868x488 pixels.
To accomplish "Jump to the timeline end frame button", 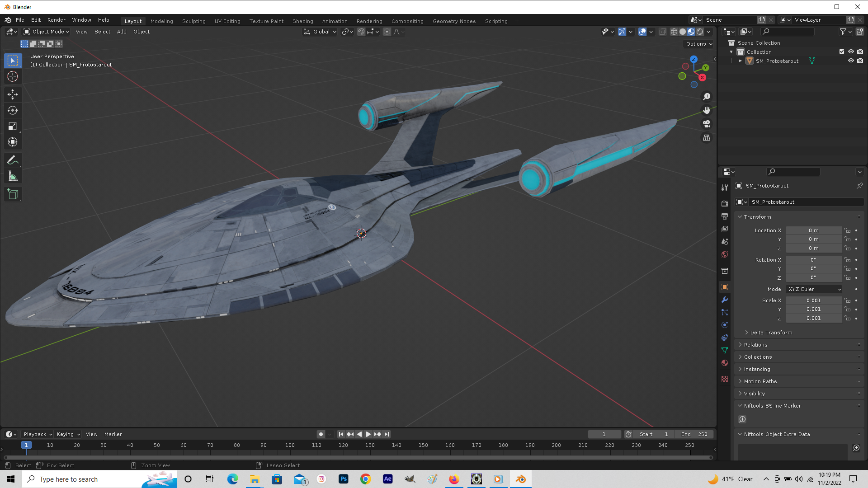I will point(387,434).
